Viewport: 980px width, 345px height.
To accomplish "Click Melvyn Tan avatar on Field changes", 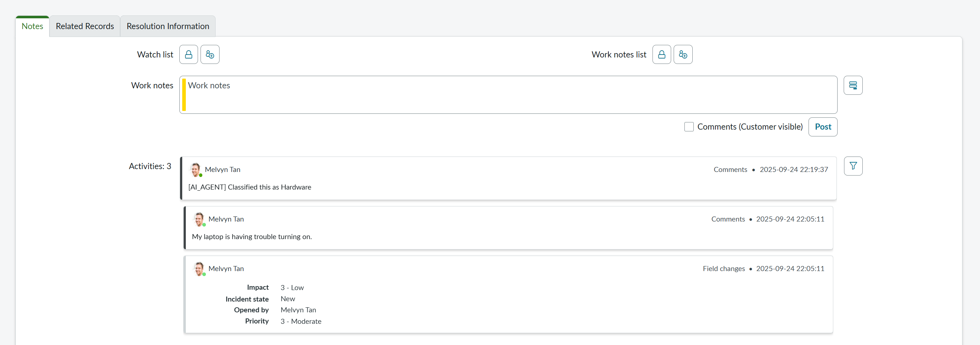I will (199, 269).
